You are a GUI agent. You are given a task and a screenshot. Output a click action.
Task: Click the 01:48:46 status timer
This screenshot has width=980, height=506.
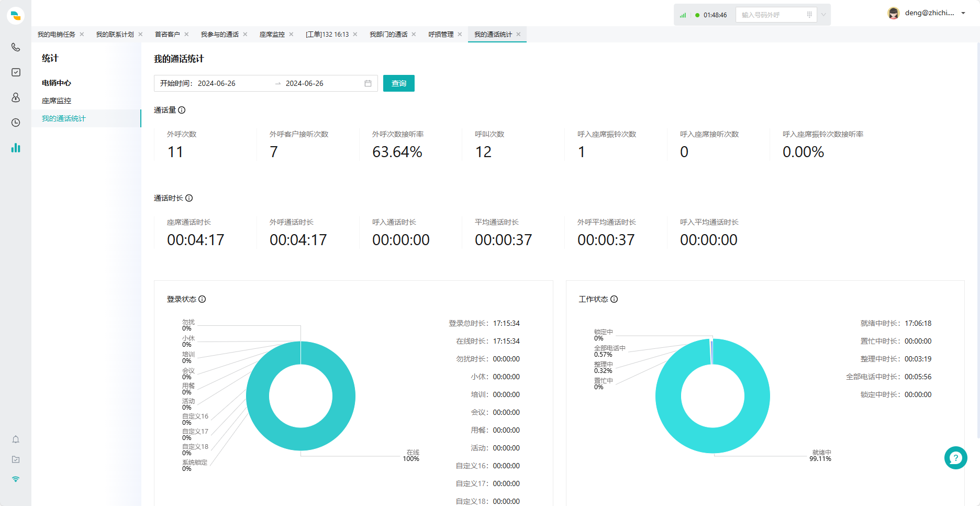pos(715,15)
